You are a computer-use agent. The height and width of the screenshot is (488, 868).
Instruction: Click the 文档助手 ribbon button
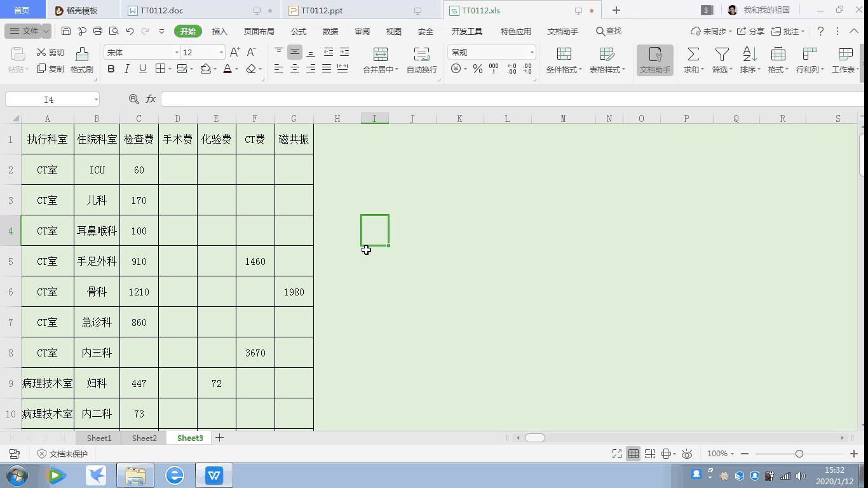tap(655, 60)
